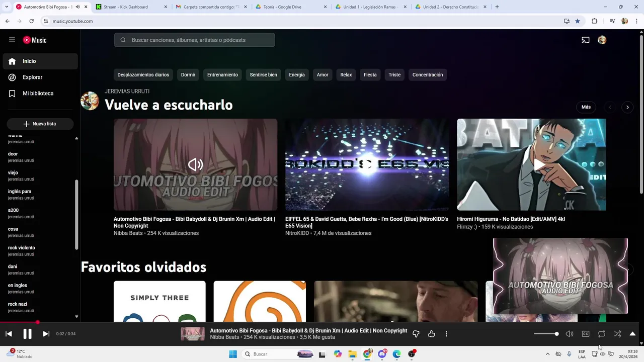Viewport: 644px width, 362px height.
Task: Switch to the Stream - Kick Dashboard tab
Action: tap(132, 7)
